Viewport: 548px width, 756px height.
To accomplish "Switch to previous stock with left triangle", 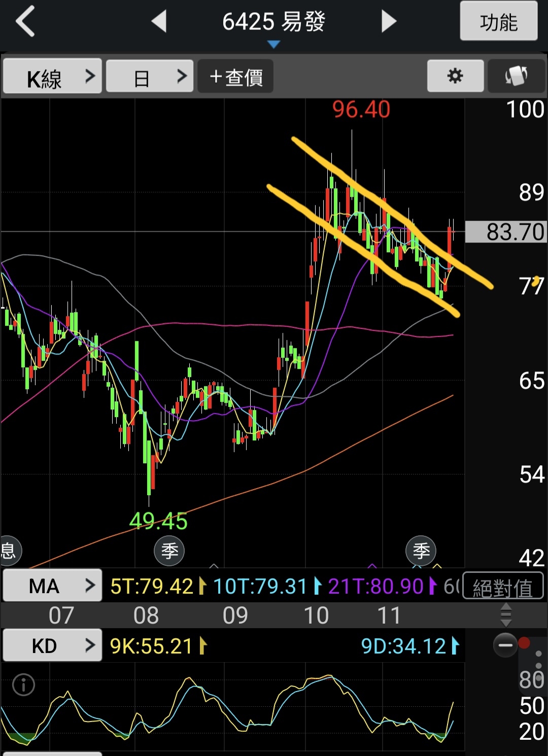I will point(159,22).
